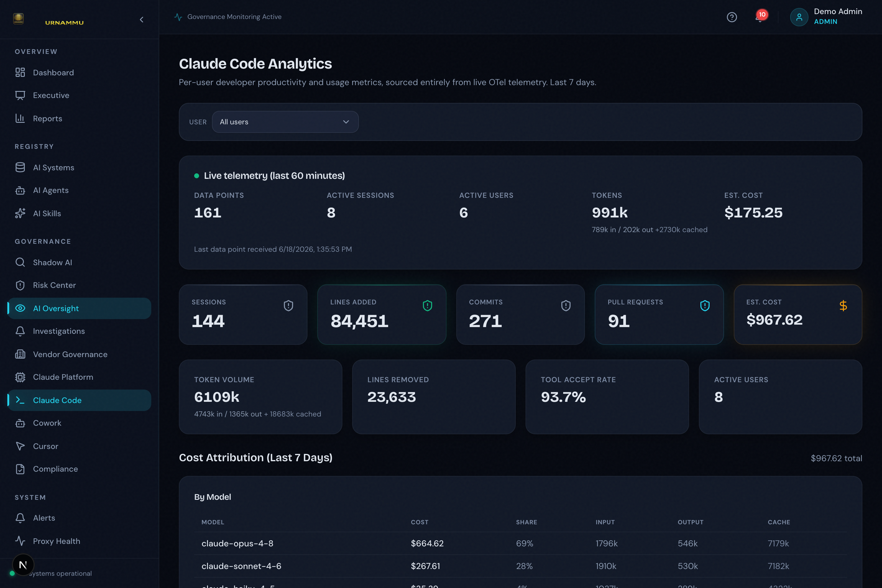Click the $967.62 total text
This screenshot has height=588, width=882.
[x=836, y=458]
